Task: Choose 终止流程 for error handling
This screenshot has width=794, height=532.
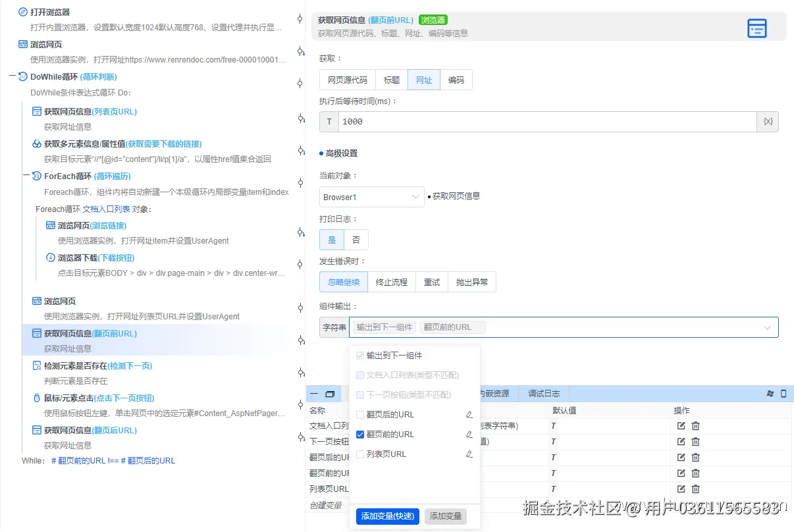Action: (392, 282)
